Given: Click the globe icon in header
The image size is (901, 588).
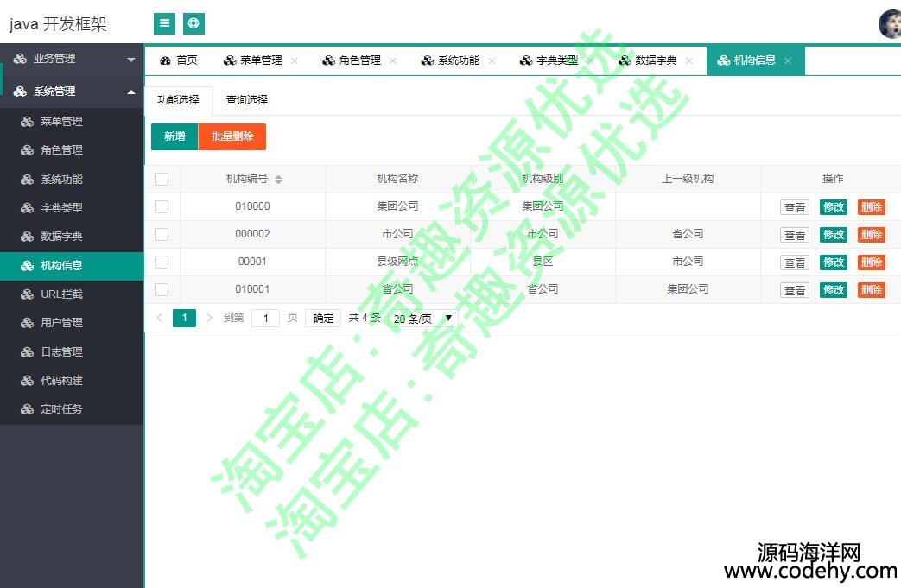Looking at the screenshot, I should click(194, 23).
